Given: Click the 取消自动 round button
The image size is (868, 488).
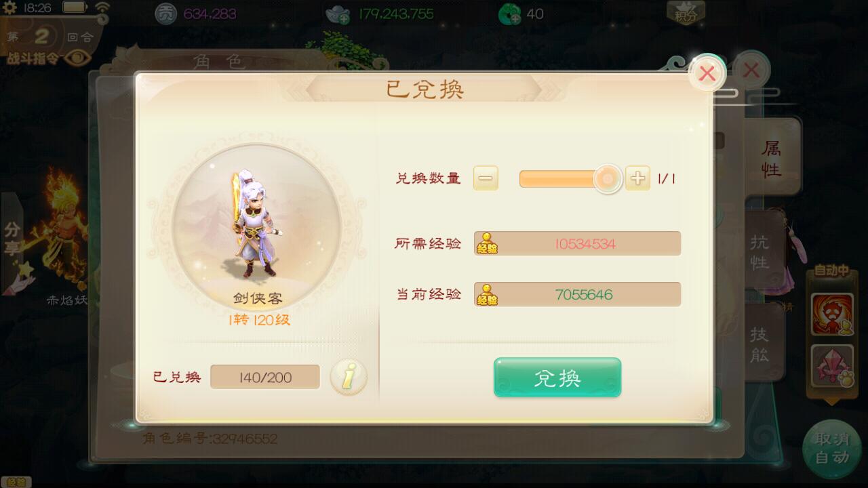Looking at the screenshot, I should tap(832, 449).
